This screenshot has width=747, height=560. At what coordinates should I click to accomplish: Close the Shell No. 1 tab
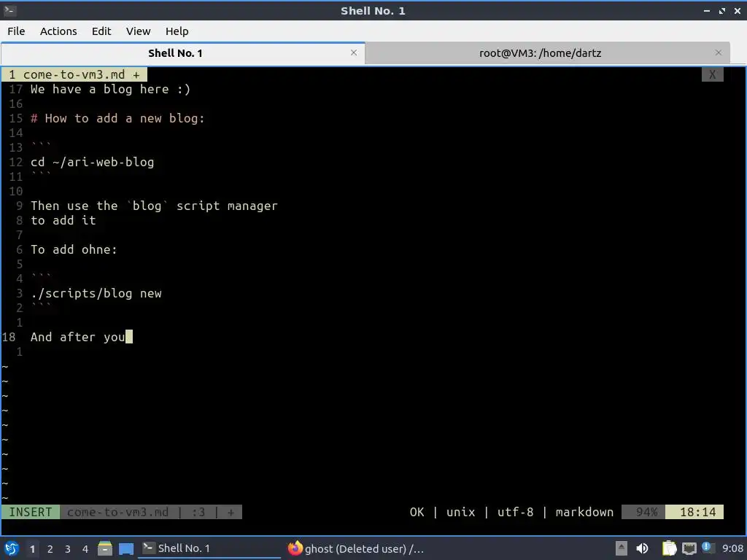coord(354,52)
